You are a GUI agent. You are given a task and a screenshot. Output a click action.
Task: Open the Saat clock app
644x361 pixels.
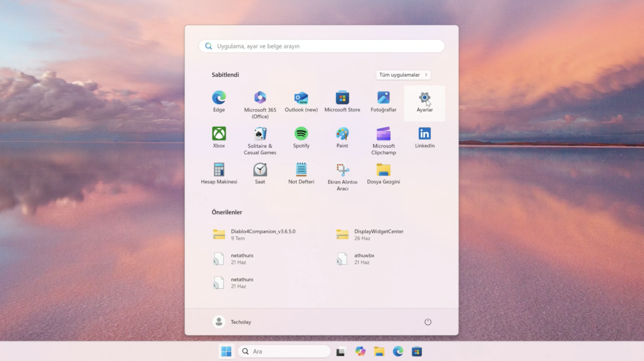point(260,174)
